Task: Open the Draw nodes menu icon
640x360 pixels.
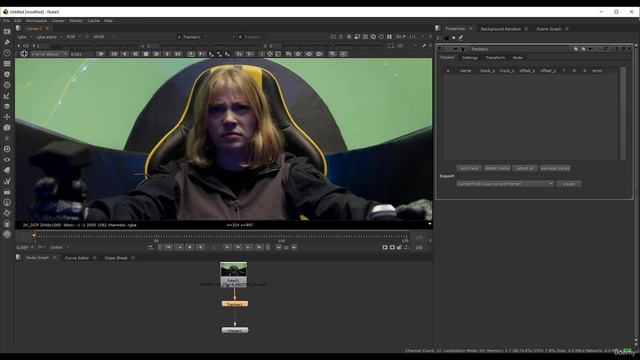Action: [x=7, y=42]
